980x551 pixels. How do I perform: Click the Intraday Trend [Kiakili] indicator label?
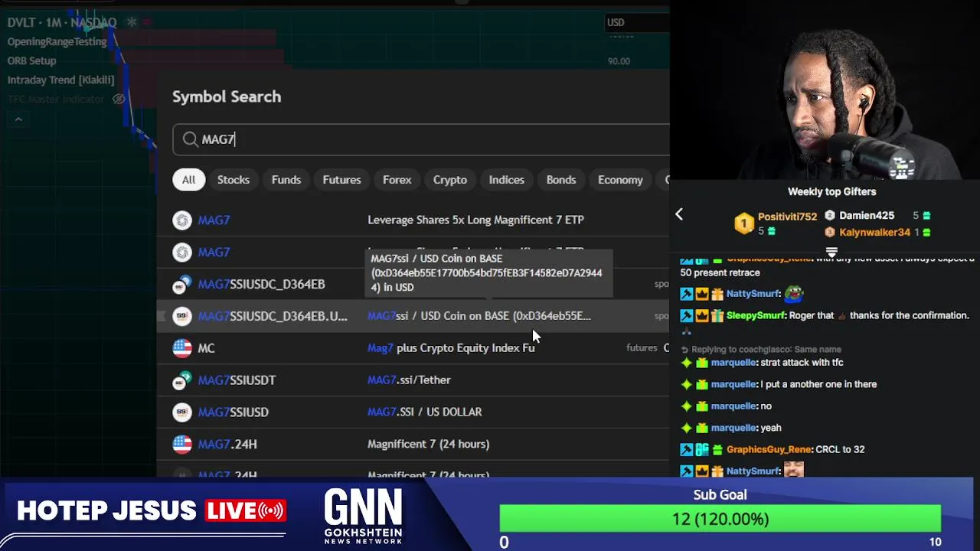click(60, 80)
